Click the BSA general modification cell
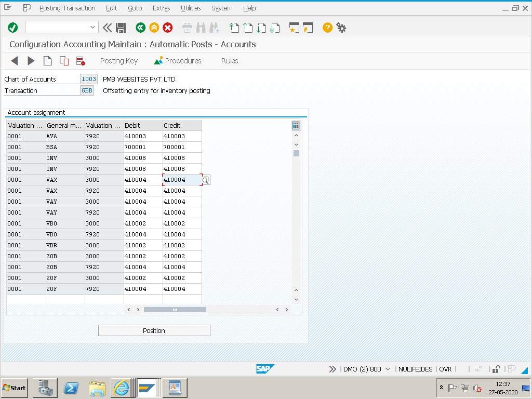Image resolution: width=532 pixels, height=399 pixels. [65, 147]
